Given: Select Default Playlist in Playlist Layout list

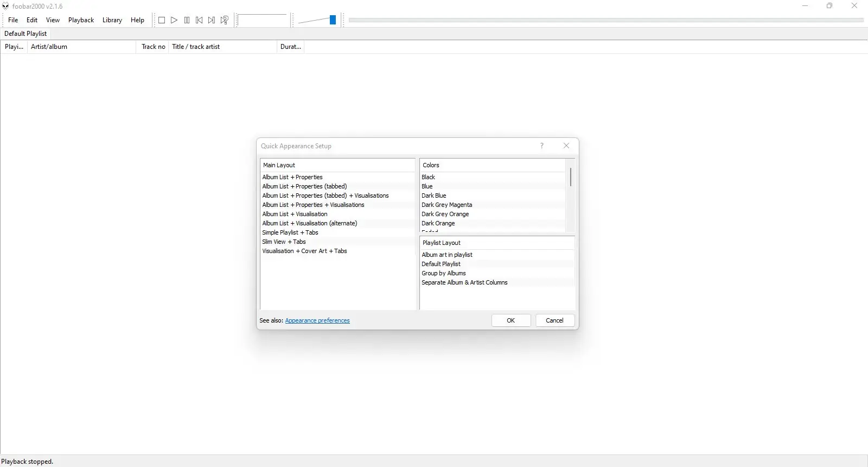Looking at the screenshot, I should click(x=497, y=264).
